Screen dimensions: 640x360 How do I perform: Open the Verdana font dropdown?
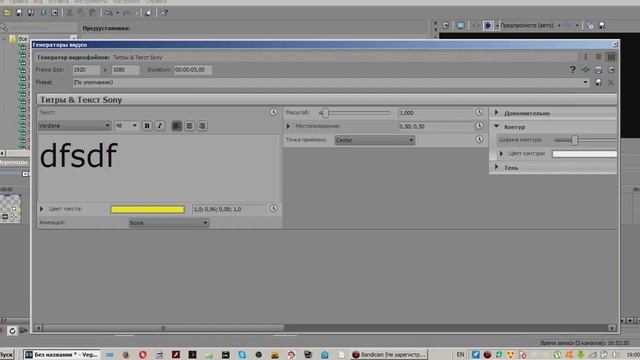[75, 126]
